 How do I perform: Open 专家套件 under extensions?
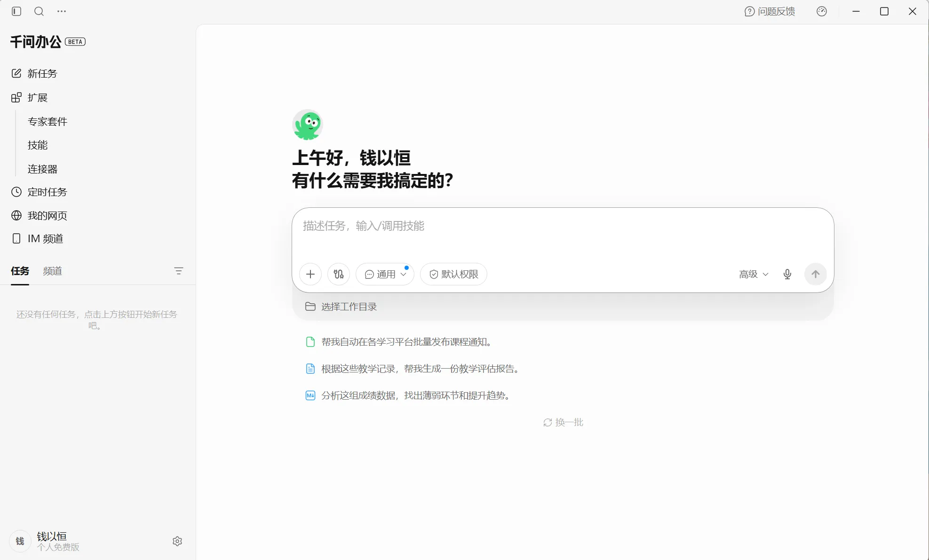48,121
